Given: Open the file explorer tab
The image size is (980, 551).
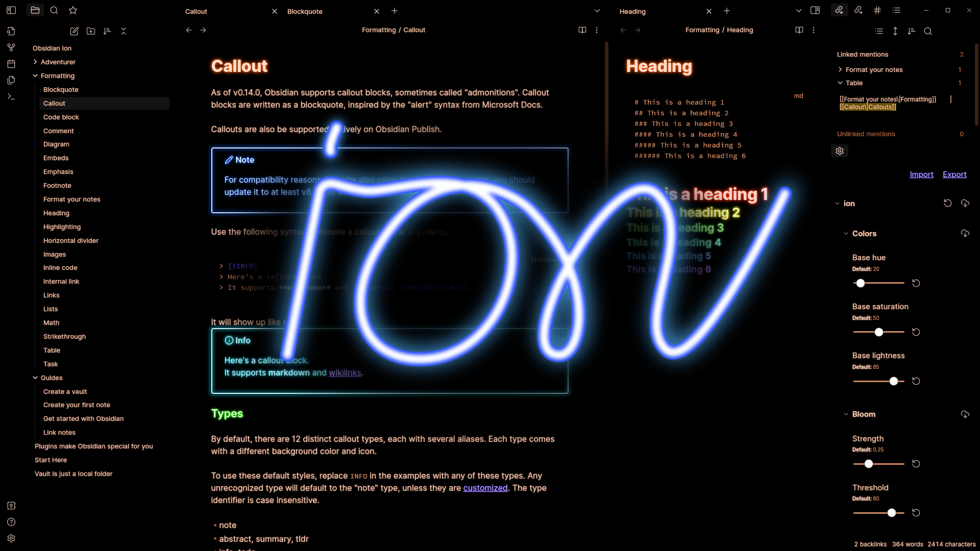Looking at the screenshot, I should [x=35, y=10].
